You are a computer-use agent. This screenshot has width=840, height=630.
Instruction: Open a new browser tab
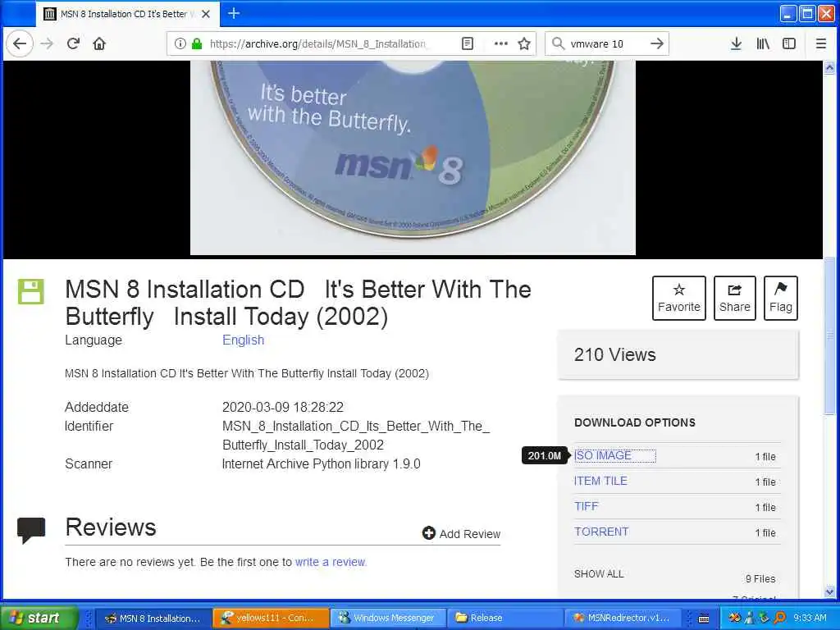pyautogui.click(x=234, y=13)
